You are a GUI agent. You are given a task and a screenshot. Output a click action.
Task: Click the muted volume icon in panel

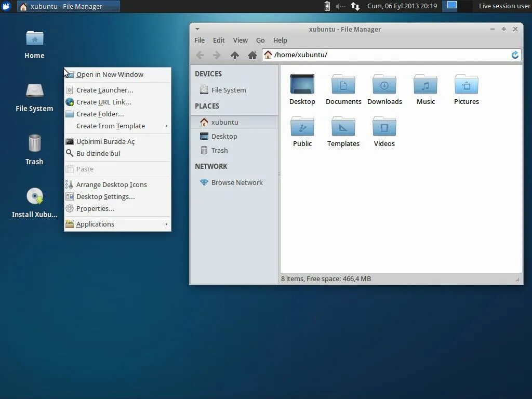(340, 6)
